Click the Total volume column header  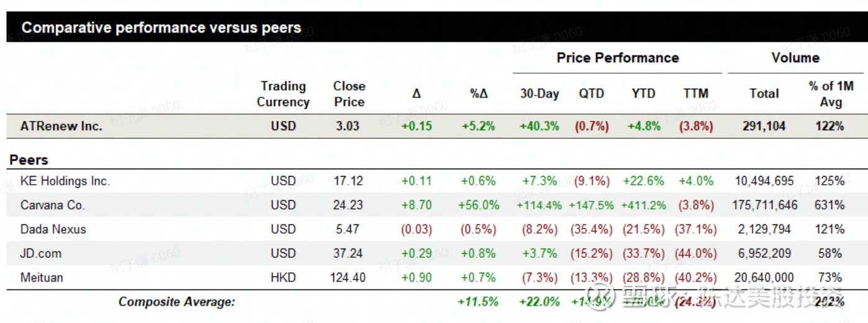point(764,94)
